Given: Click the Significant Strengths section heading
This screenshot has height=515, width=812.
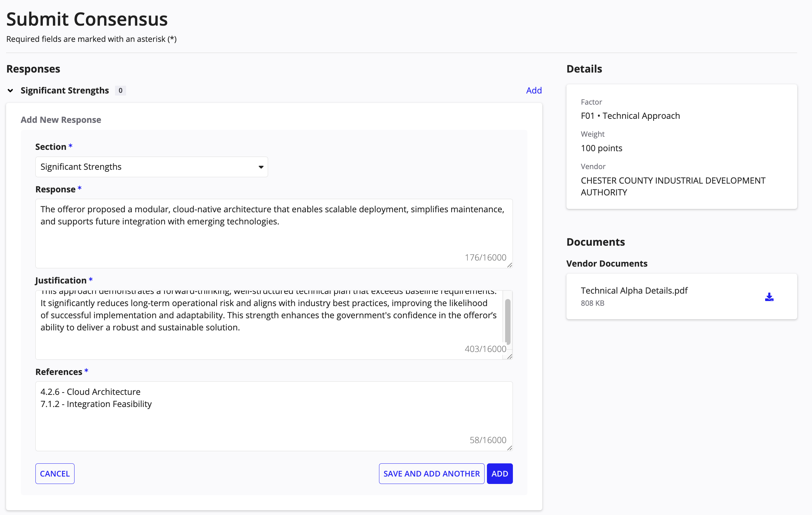Looking at the screenshot, I should (65, 90).
